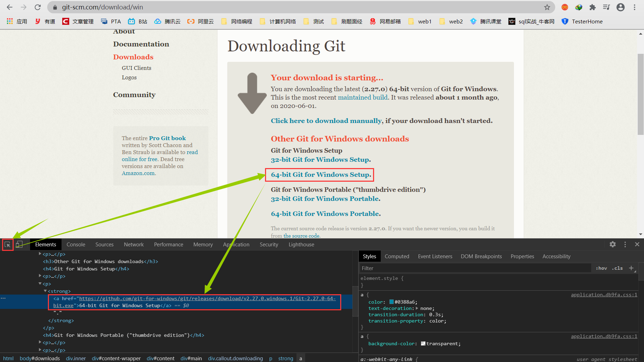The image size is (644, 362).
Task: Select the h3 Other Git for Windows downloads node
Action: click(100, 261)
